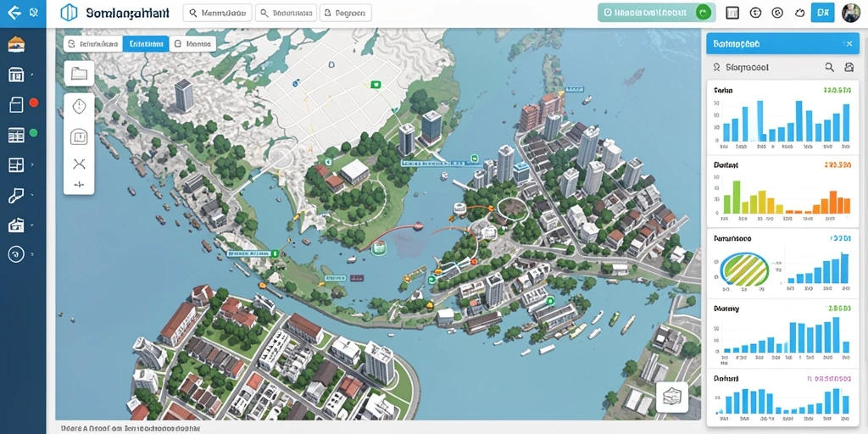Image resolution: width=868 pixels, height=434 pixels.
Task: Expand the calendar sidebar item's small arrow
Action: coord(33,75)
